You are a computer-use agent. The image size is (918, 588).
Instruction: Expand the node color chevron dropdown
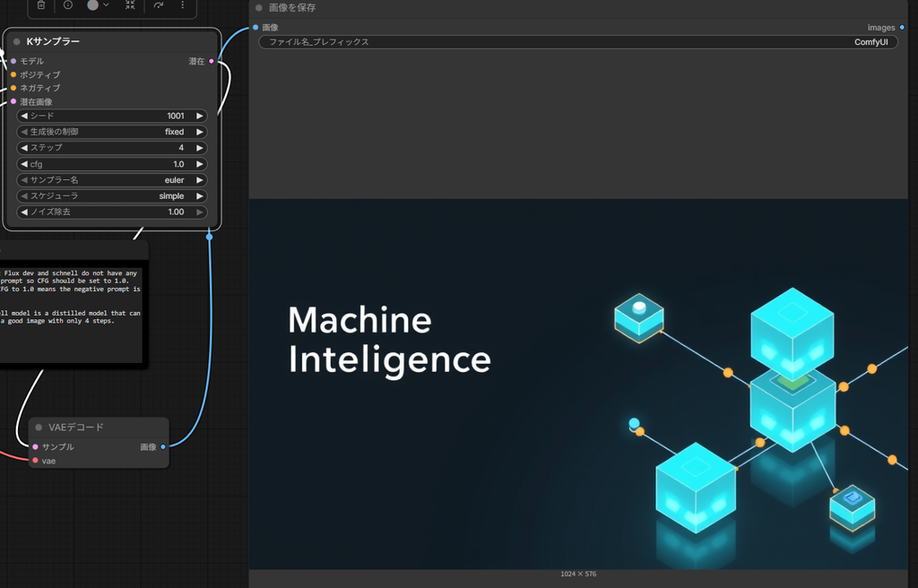(x=106, y=4)
